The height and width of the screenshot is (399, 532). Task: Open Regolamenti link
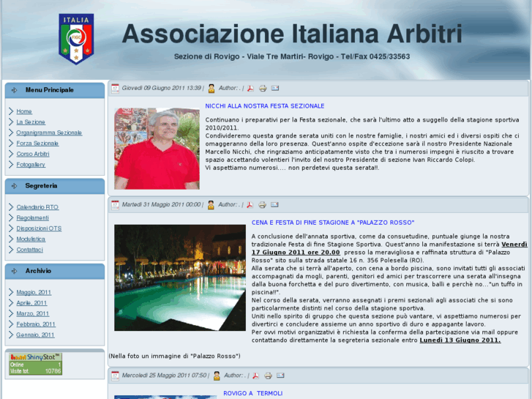pyautogui.click(x=33, y=217)
